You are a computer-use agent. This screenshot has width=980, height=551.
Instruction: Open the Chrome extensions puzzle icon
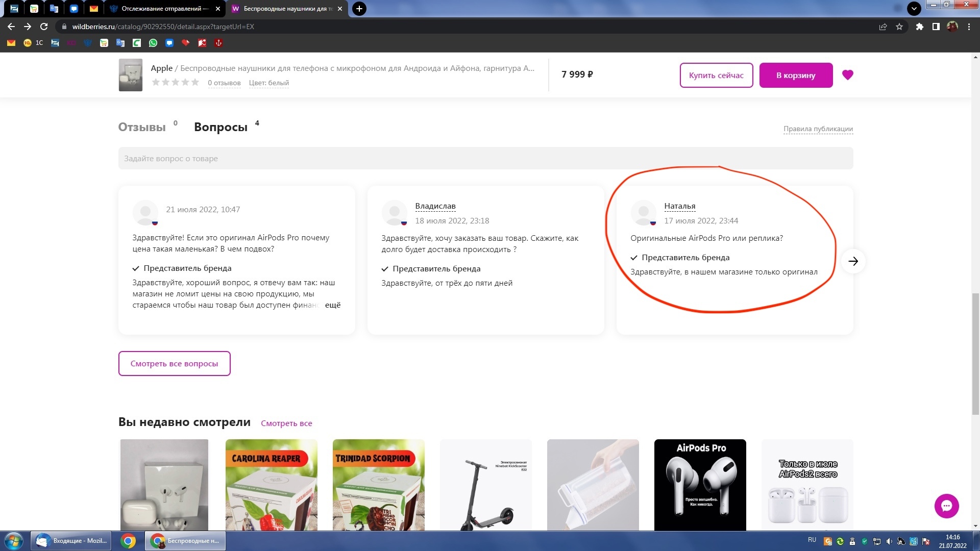(920, 27)
